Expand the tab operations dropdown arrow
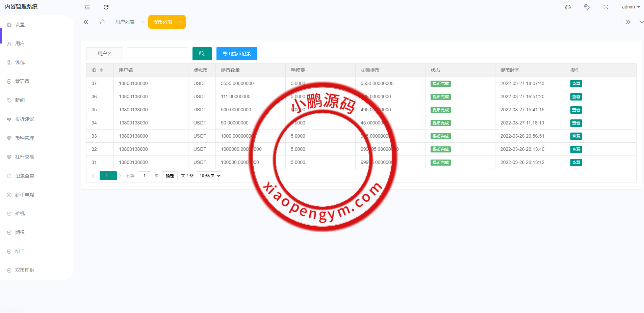 (641, 22)
